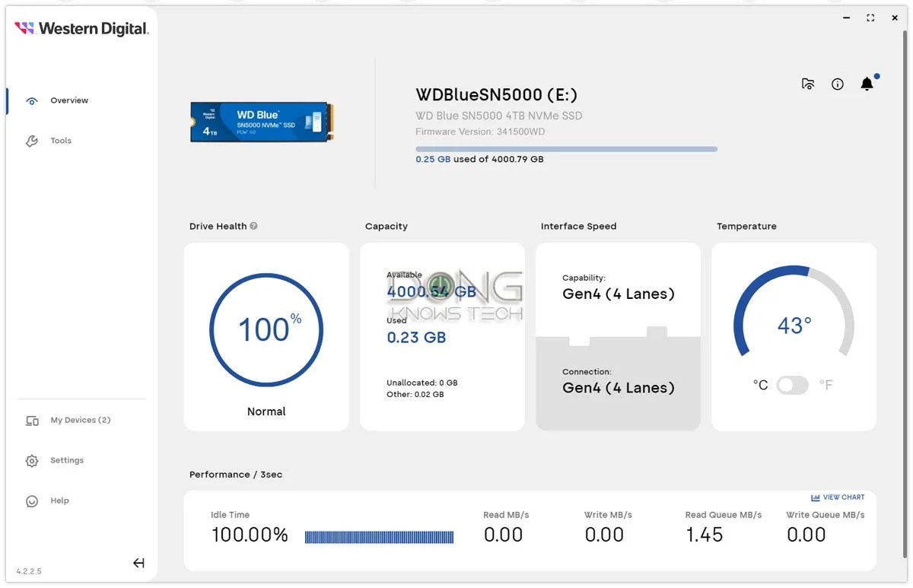Image resolution: width=913 pixels, height=588 pixels.
Task: Click the Settings gear icon
Action: tap(32, 461)
